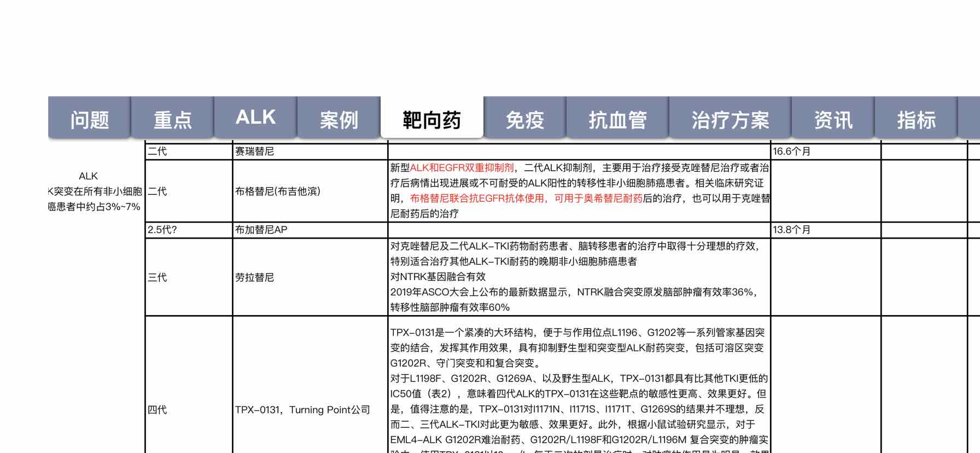
Task: Select the 三代 generation cell
Action: [189, 277]
